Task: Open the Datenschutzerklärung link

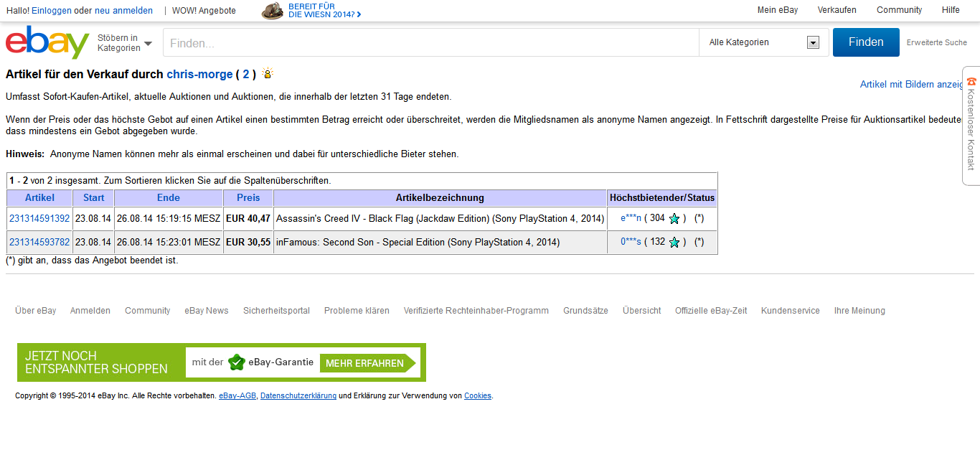Action: click(298, 395)
